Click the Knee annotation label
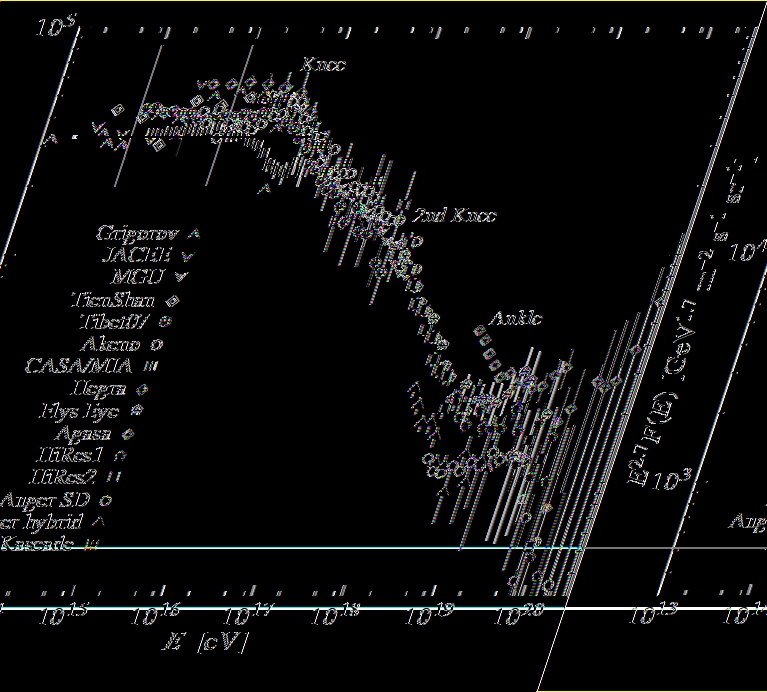Screen dimensions: 767x692 [323, 65]
